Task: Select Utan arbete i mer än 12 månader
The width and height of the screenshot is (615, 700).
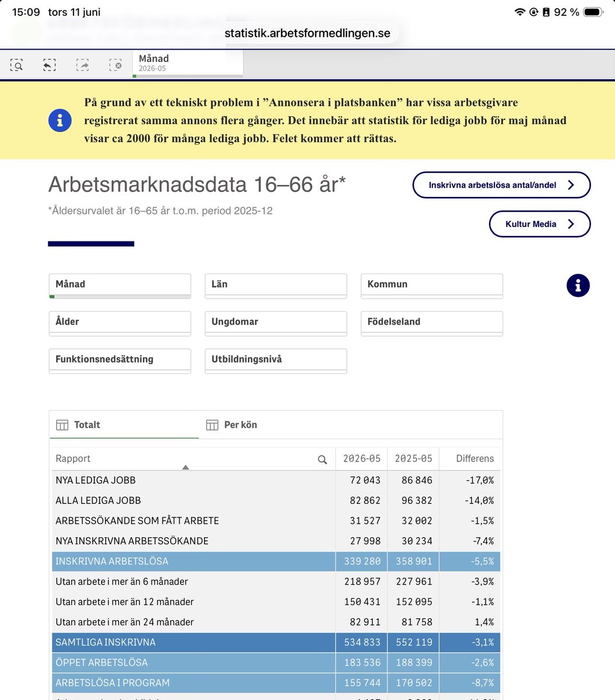Action: 276,601
